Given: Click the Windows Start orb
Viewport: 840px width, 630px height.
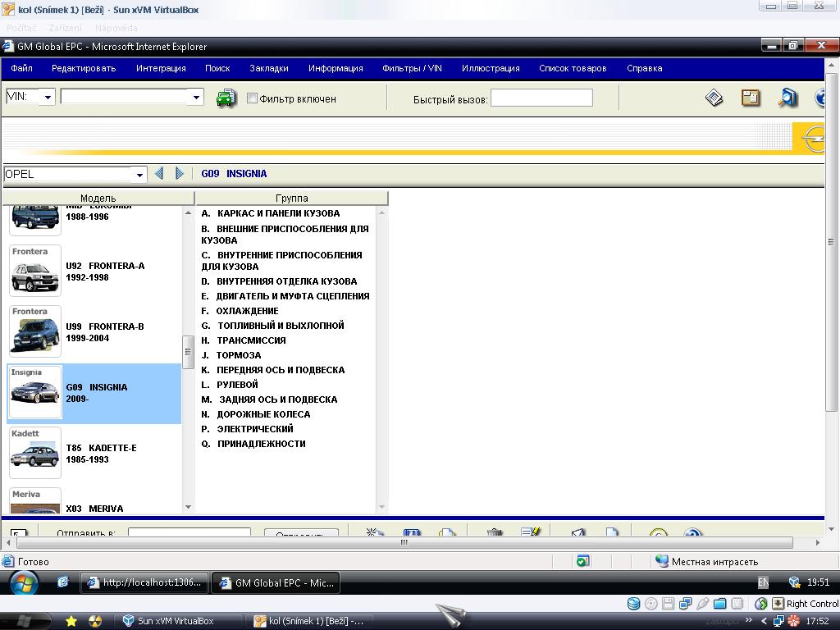Looking at the screenshot, I should [x=23, y=582].
